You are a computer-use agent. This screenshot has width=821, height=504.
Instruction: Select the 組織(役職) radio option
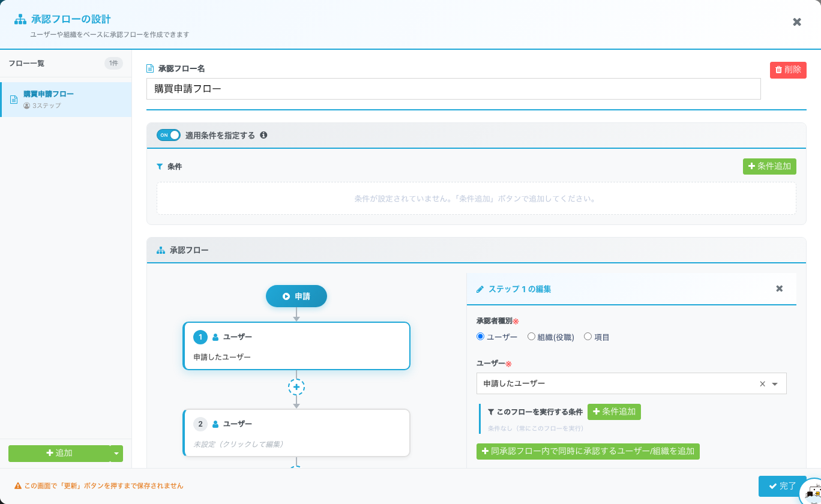tap(531, 337)
